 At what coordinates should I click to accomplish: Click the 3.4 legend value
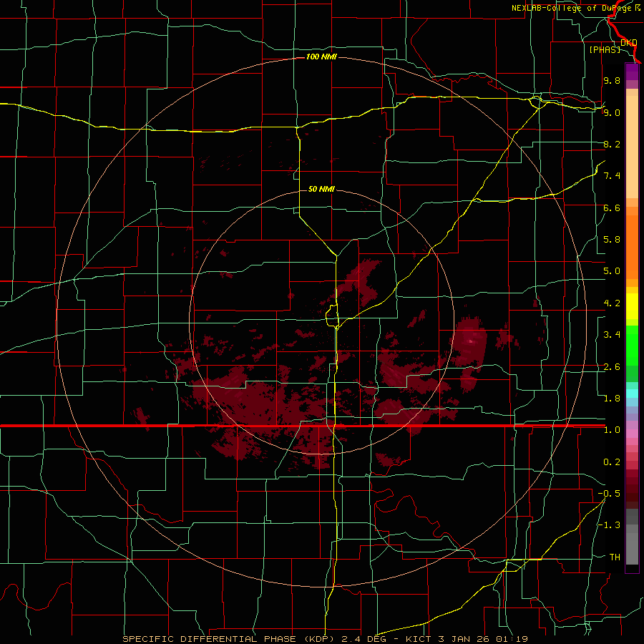tap(612, 335)
